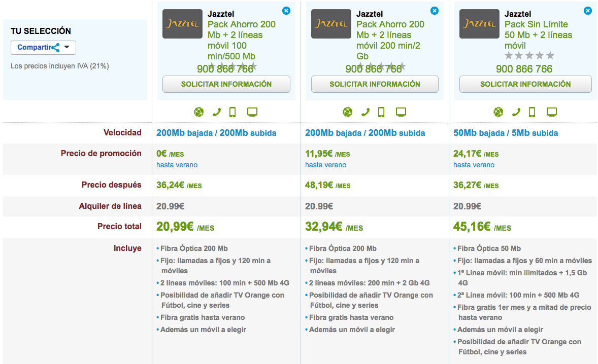Click mobile phone icon in first pack column
This screenshot has height=364, width=598.
click(232, 112)
